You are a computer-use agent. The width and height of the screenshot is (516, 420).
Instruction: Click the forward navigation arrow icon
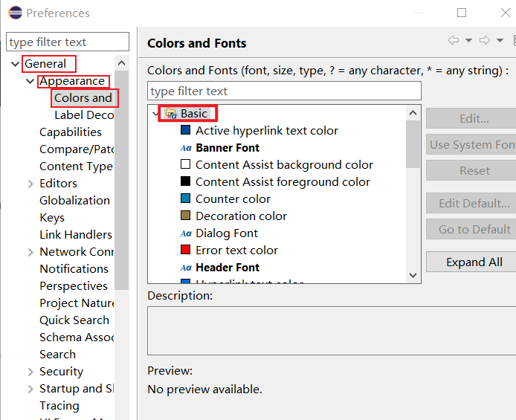click(485, 40)
